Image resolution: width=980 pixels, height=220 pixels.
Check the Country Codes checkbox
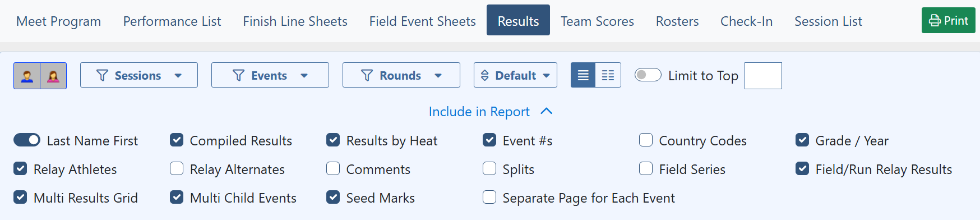pyautogui.click(x=646, y=140)
